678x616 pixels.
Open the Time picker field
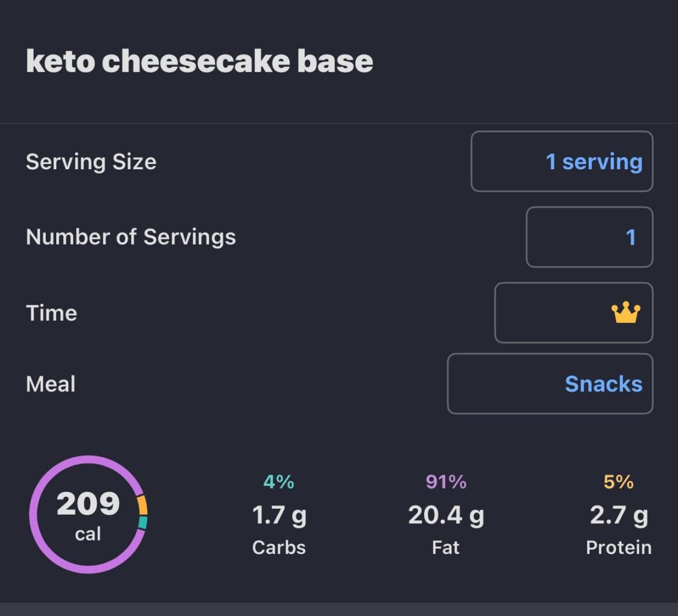[x=573, y=312]
